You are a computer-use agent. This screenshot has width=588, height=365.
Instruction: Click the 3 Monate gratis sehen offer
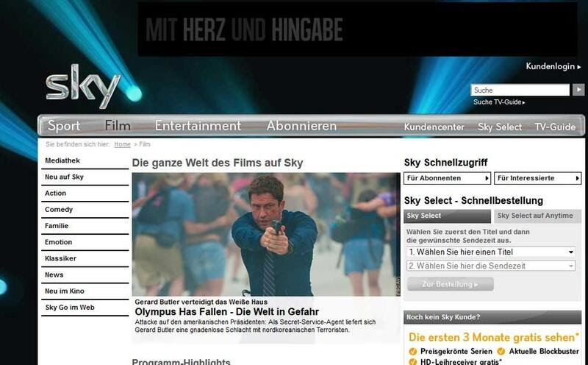tap(494, 338)
